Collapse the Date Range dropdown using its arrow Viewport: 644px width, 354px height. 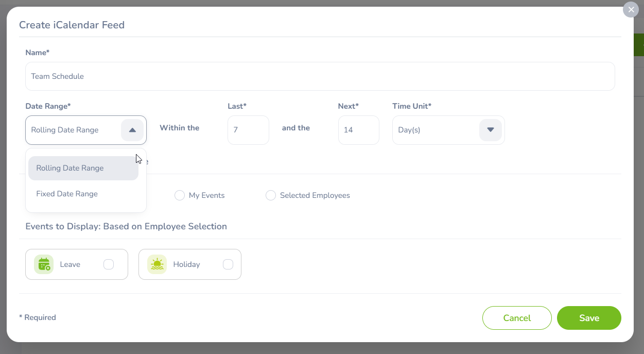(x=132, y=130)
